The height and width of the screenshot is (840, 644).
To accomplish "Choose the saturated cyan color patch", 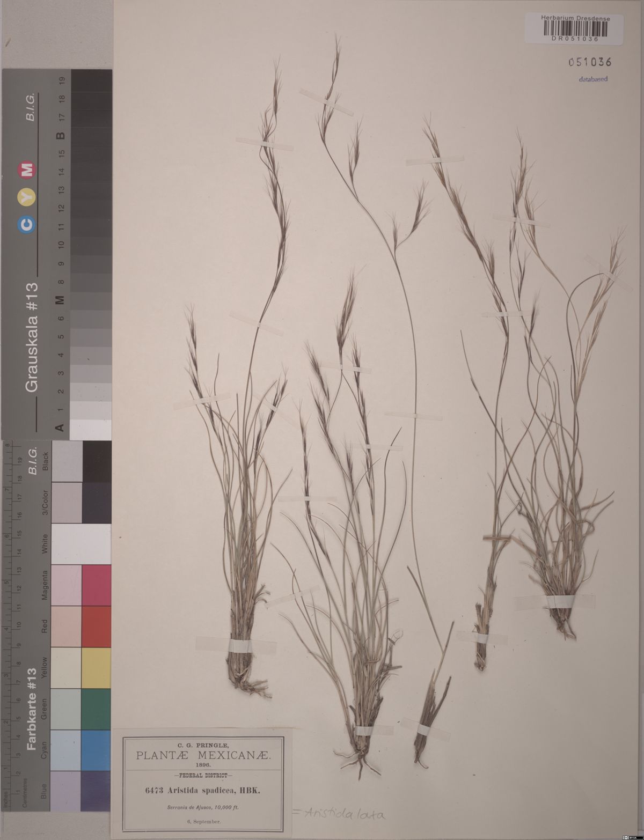I will (x=97, y=750).
